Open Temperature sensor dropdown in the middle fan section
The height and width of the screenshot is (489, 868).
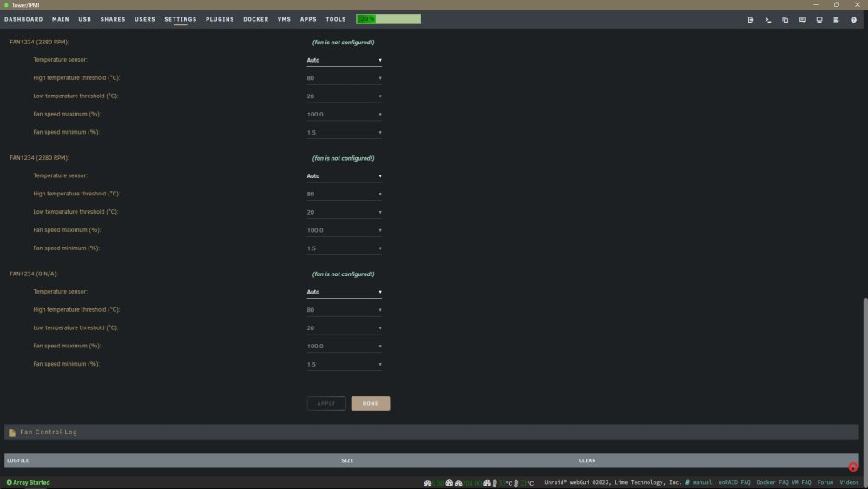(x=344, y=176)
